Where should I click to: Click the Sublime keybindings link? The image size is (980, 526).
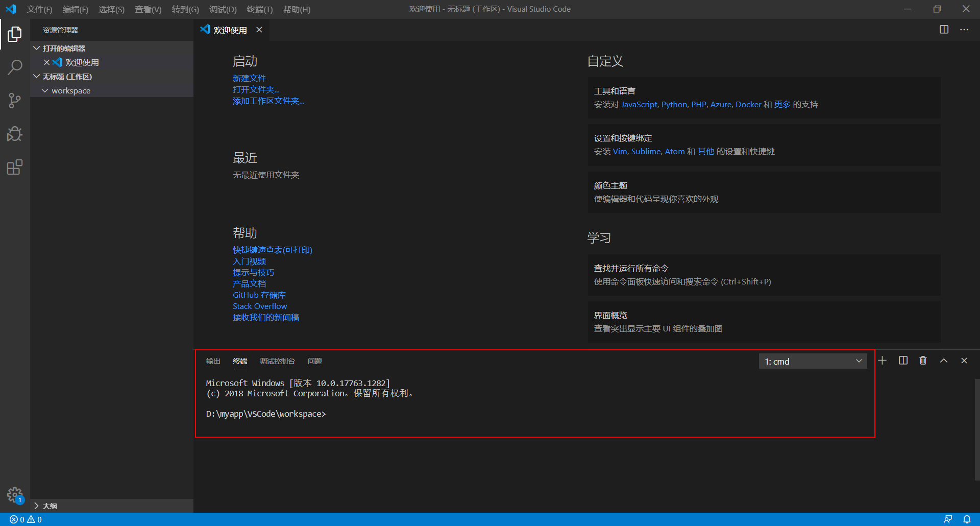point(646,151)
